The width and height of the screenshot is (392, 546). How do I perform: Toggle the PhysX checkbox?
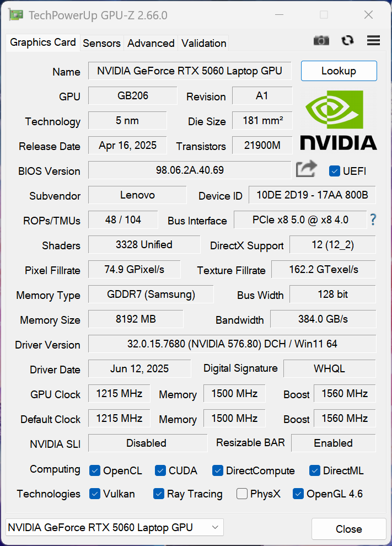(x=242, y=494)
